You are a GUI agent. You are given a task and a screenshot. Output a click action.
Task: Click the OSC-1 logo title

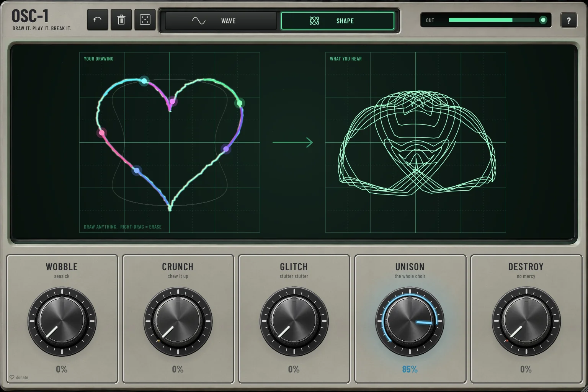click(x=30, y=16)
